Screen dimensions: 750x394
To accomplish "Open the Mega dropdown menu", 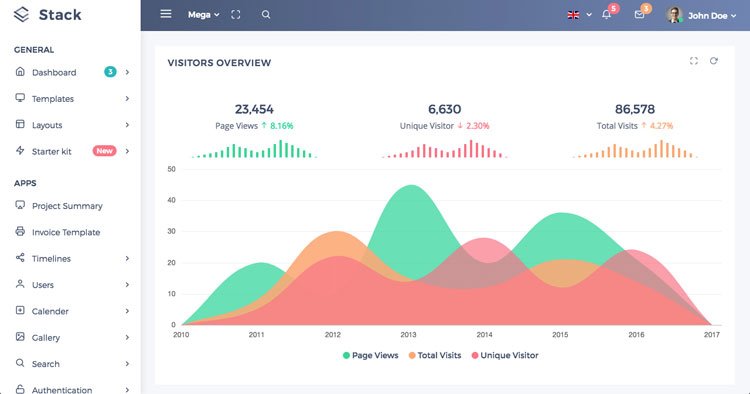I will [x=203, y=15].
